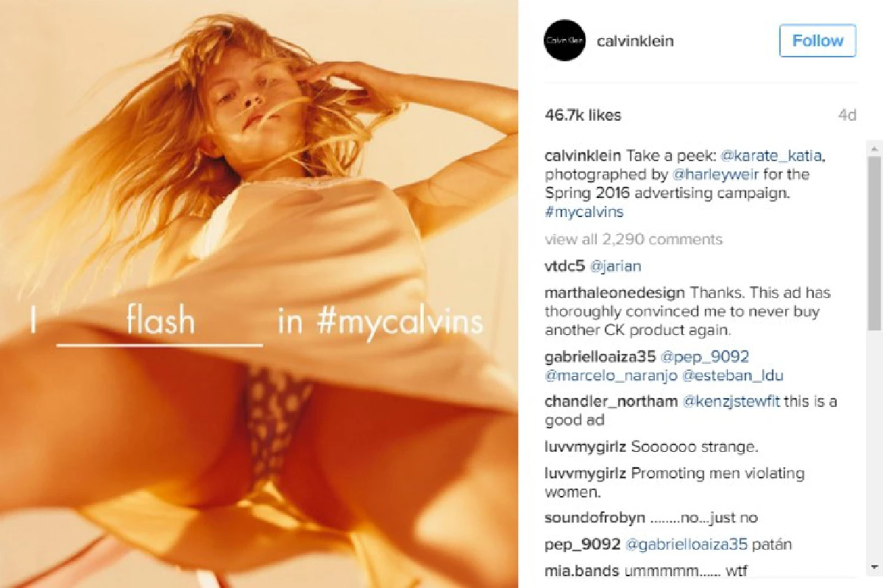
Task: Click the Calvin Klein profile avatar
Action: (x=564, y=40)
